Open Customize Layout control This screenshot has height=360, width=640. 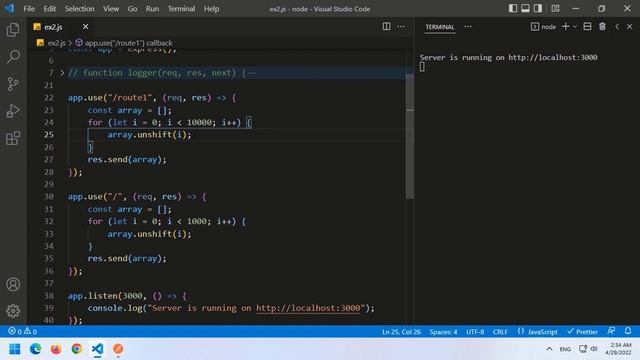(x=556, y=8)
